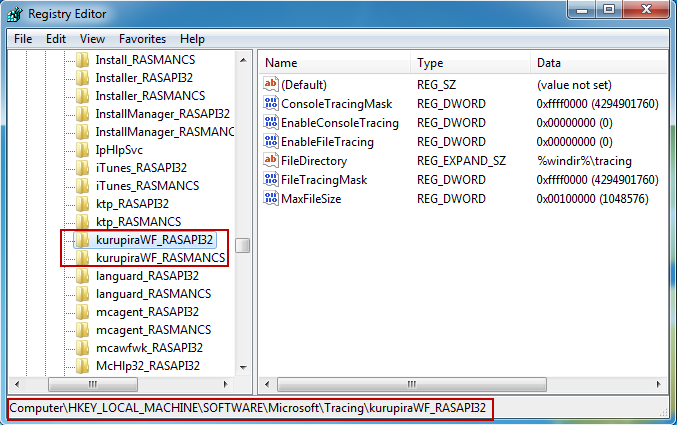This screenshot has width=677, height=425.
Task: Click the MaxFileSize DWORD icon
Action: 271,198
